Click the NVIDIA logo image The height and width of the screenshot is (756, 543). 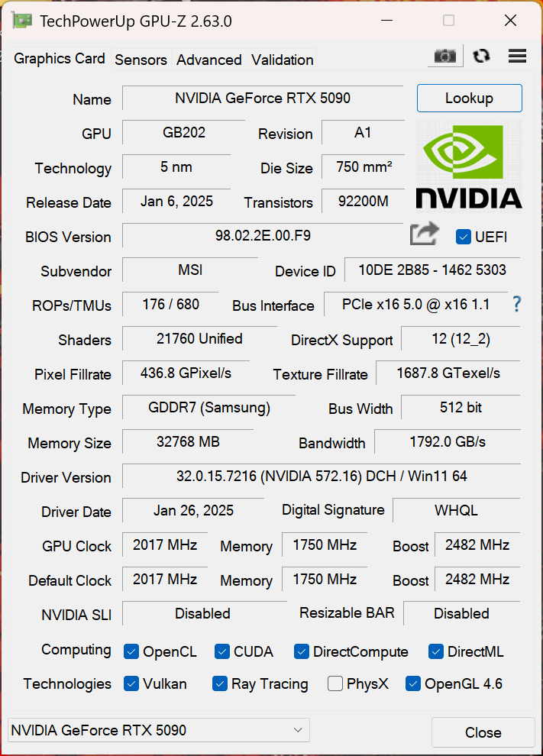pos(469,166)
